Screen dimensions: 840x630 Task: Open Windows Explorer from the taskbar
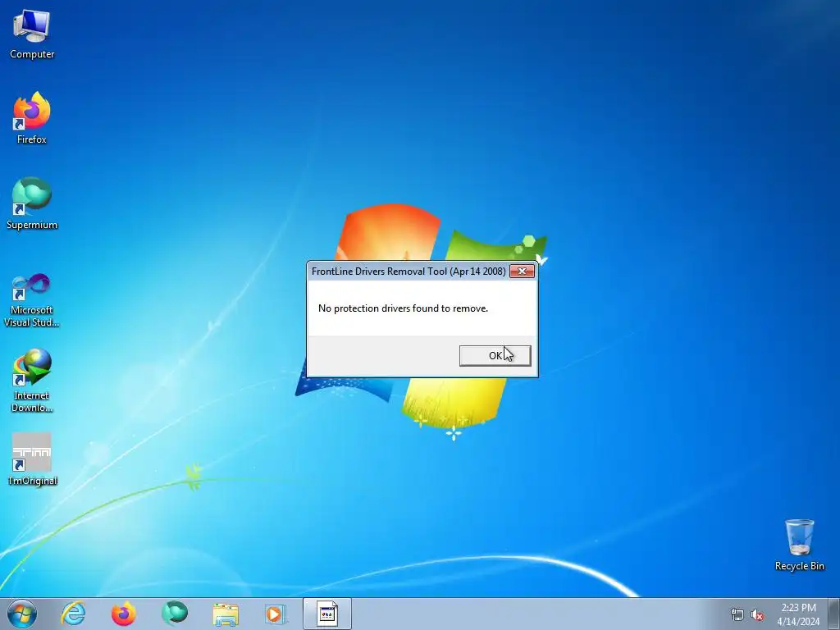226,614
